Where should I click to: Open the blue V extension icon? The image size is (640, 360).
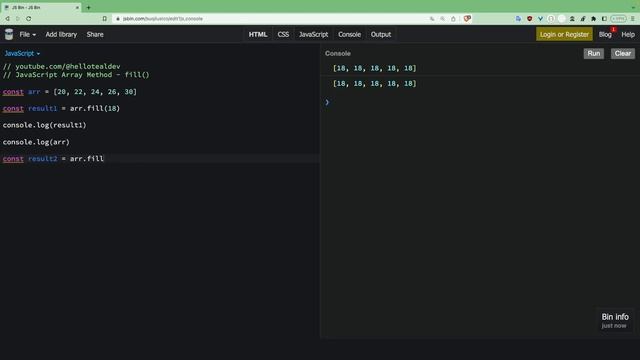pos(540,19)
